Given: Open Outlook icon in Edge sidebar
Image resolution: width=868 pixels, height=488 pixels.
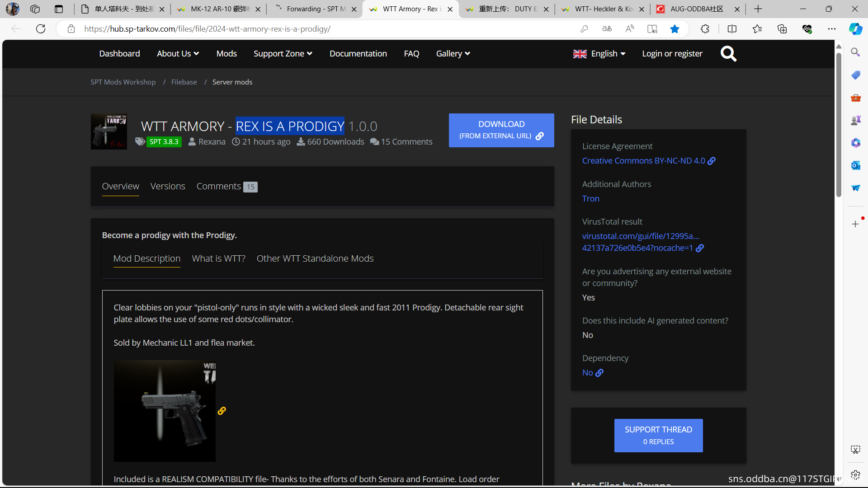Looking at the screenshot, I should [855, 165].
